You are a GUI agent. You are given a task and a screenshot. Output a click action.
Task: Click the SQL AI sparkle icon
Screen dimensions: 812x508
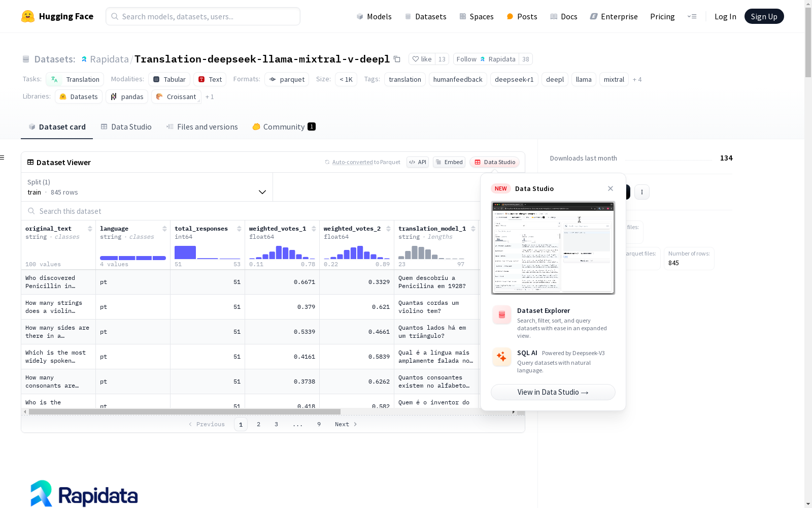coord(501,357)
